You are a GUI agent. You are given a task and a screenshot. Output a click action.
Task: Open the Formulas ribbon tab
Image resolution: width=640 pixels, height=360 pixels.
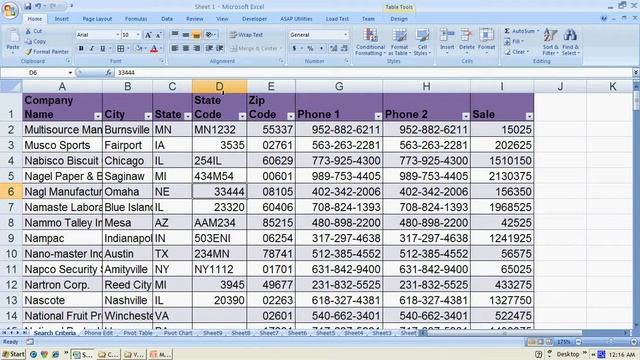tap(136, 19)
